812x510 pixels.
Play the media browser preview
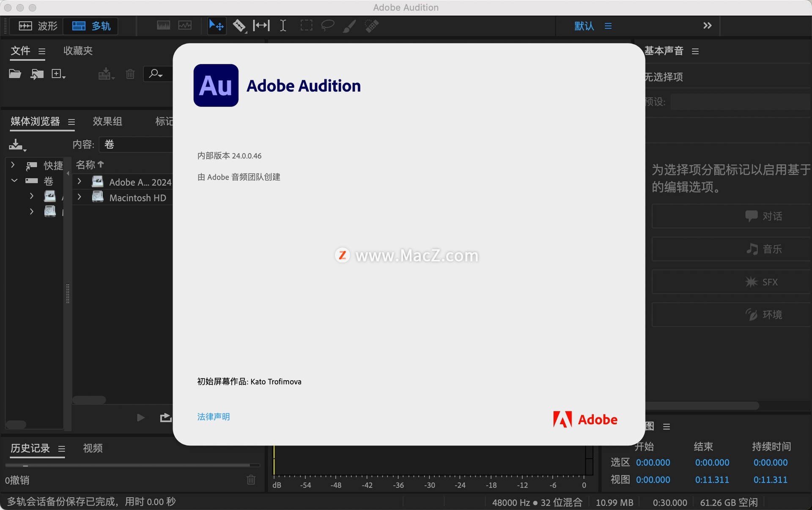click(140, 417)
